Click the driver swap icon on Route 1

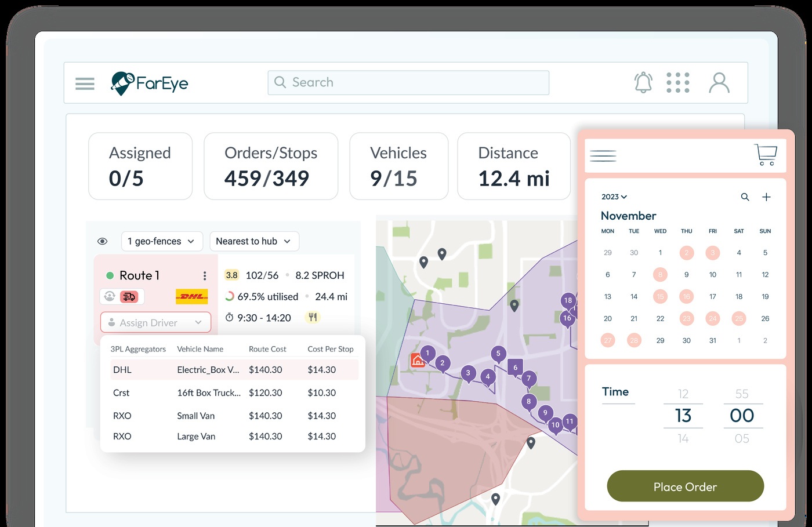(x=110, y=296)
